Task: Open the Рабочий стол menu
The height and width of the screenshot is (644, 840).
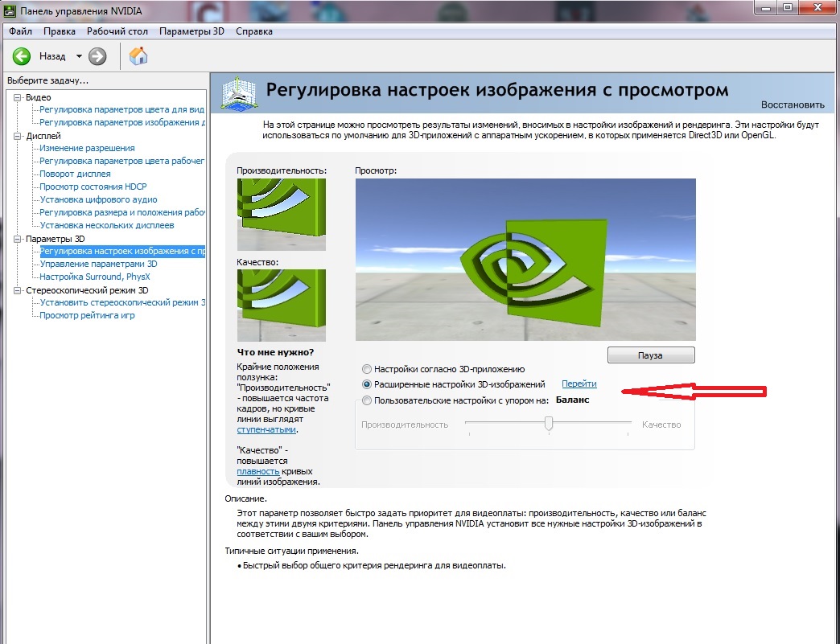Action: [117, 31]
